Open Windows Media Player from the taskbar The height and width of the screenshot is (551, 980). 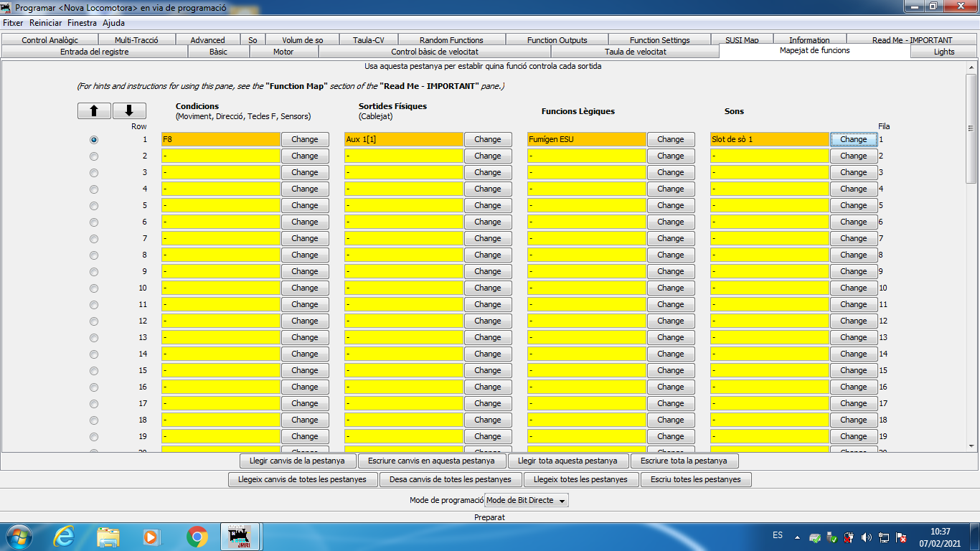(x=151, y=537)
